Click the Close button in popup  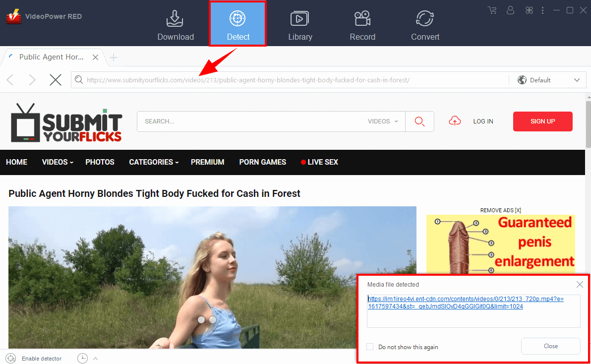[x=550, y=346]
